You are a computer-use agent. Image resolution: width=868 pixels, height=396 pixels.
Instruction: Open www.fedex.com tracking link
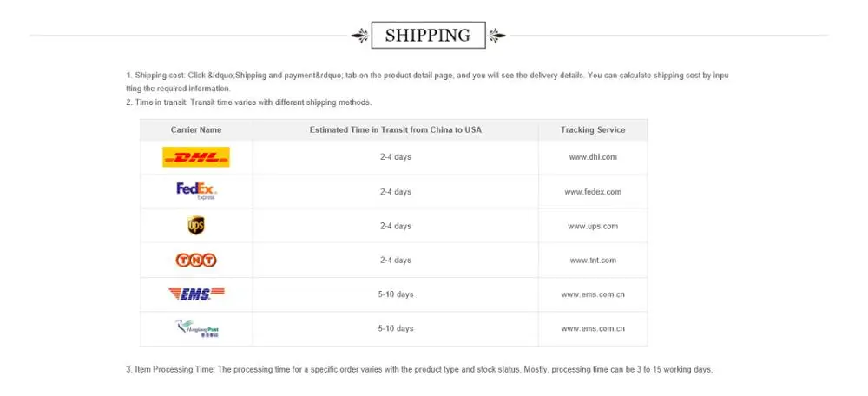click(593, 192)
